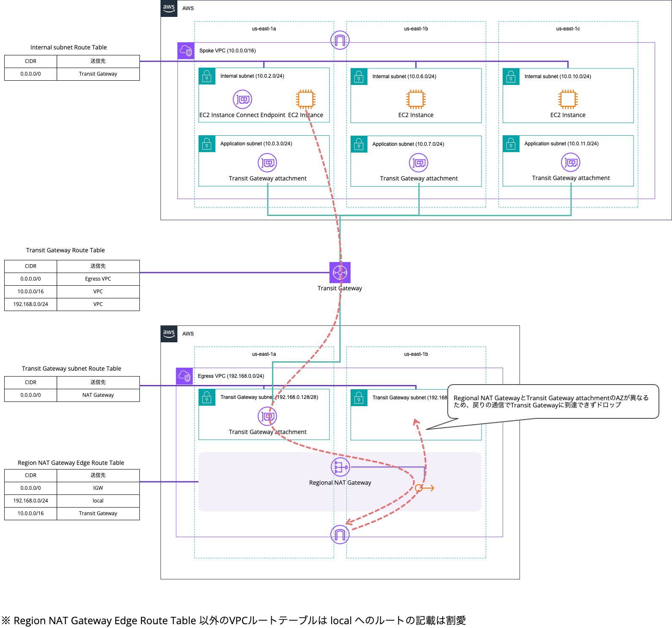Select the Egress VPC cloud icon
The width and height of the screenshot is (672, 628).
coord(185,376)
